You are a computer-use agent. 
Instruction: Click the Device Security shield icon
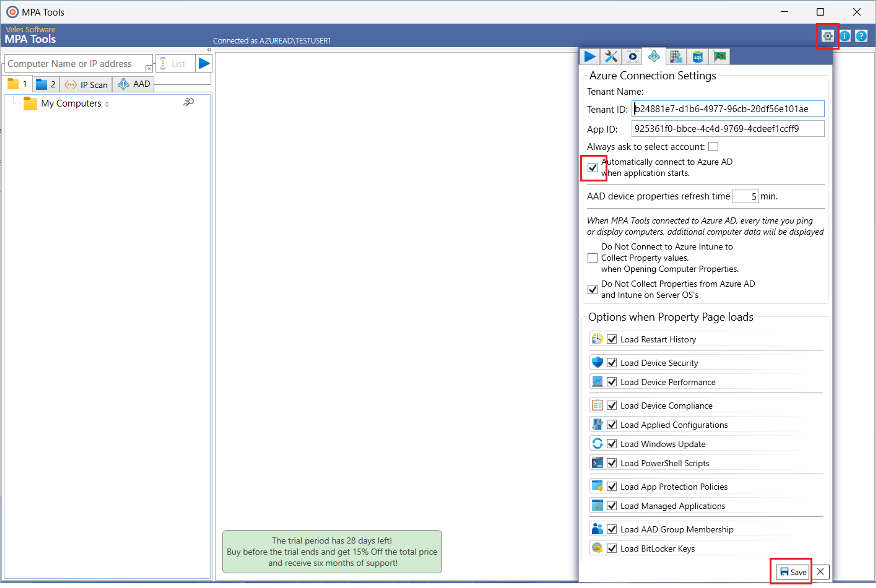(x=597, y=363)
